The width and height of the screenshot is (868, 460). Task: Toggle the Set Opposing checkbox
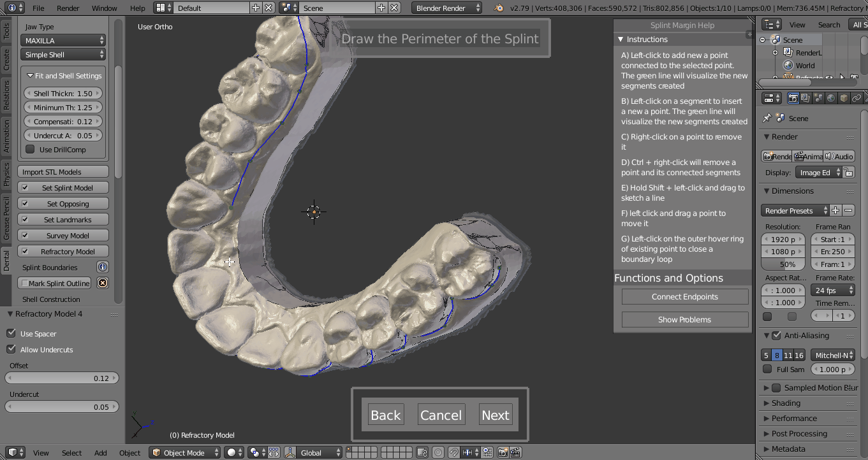[25, 203]
